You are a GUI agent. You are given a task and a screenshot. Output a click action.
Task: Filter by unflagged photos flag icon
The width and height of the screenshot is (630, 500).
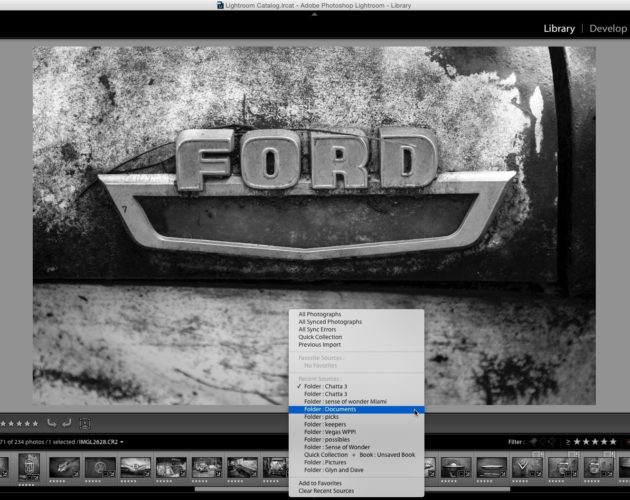click(x=543, y=442)
